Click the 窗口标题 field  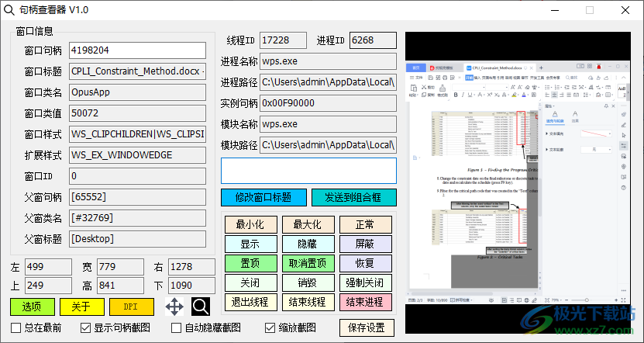click(x=137, y=71)
